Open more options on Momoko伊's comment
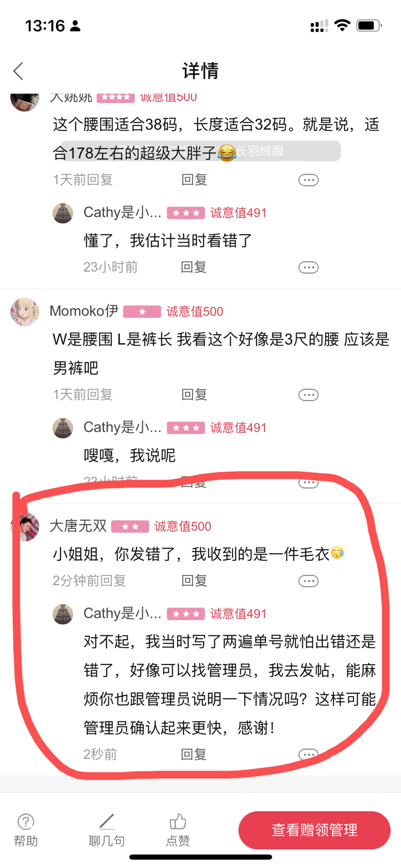 click(308, 395)
